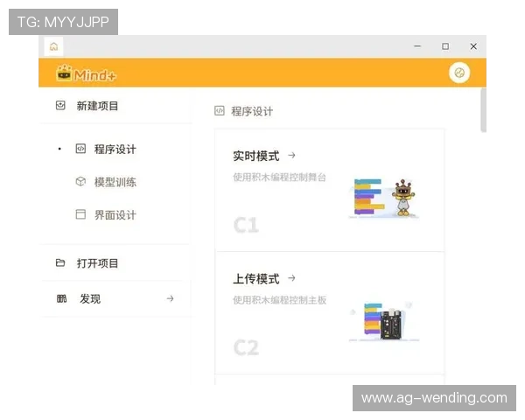Click the 界面设计 window icon
The height and width of the screenshot is (420, 525).
[80, 214]
